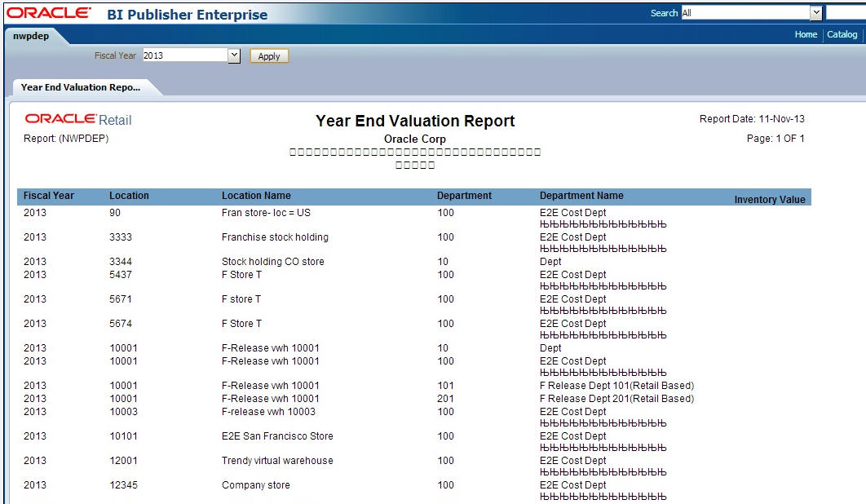Click the Year End Valuation Report title
Viewport: 866px width, 504px height.
415,121
